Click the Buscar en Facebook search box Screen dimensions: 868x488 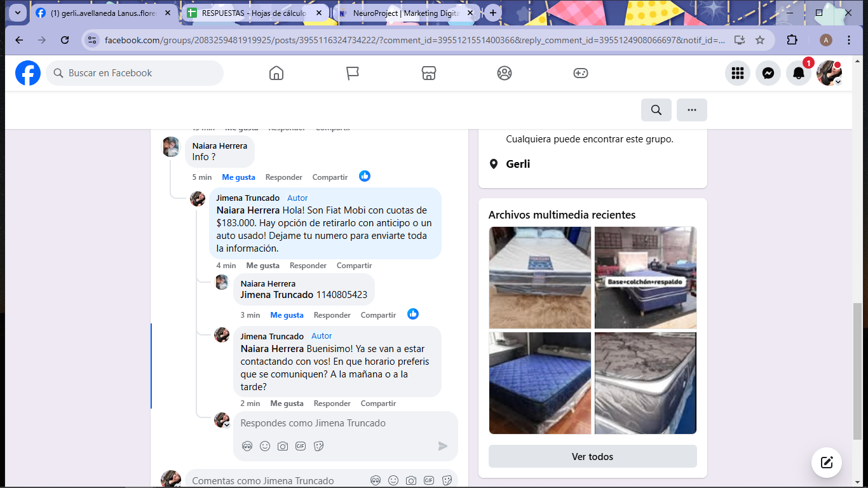tap(135, 73)
